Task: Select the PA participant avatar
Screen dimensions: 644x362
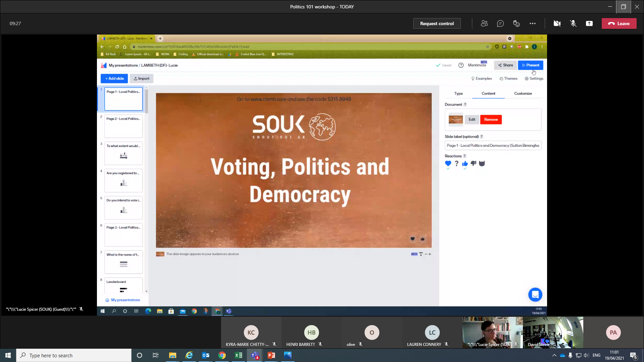Action: (613, 333)
